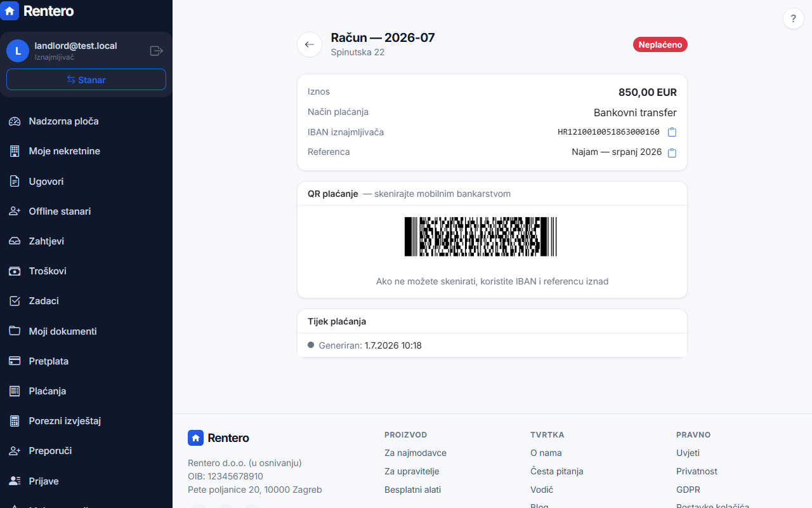812x508 pixels.
Task: Open Za najmodavce footer link
Action: pyautogui.click(x=416, y=453)
